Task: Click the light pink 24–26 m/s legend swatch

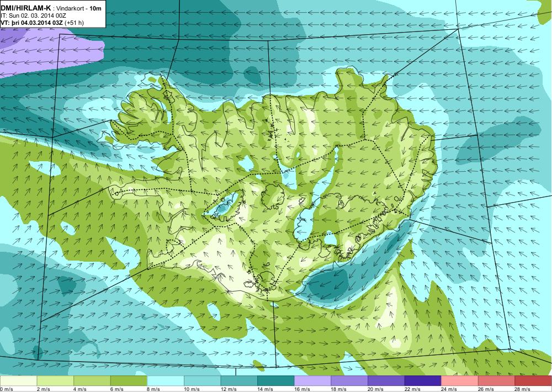Action: pos(460,381)
